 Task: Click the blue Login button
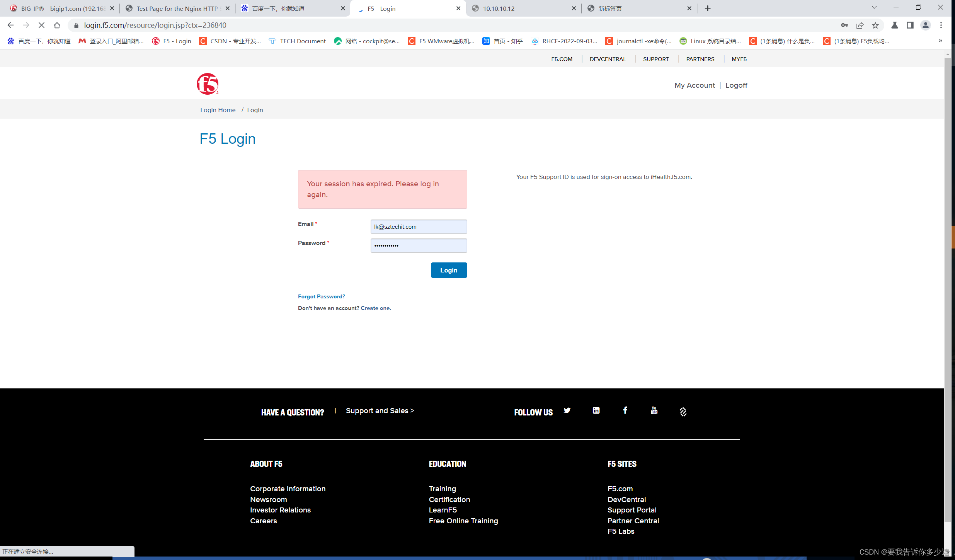point(449,270)
